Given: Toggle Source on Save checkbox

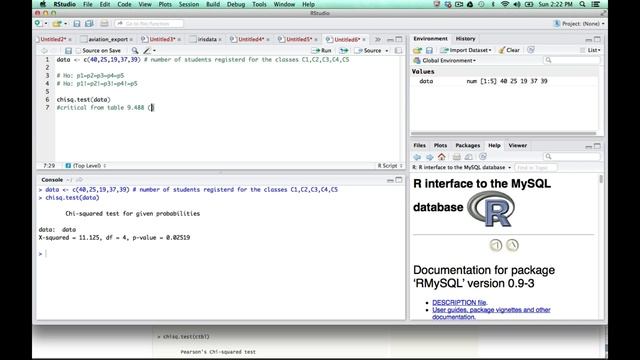Looking at the screenshot, I should coord(78,51).
